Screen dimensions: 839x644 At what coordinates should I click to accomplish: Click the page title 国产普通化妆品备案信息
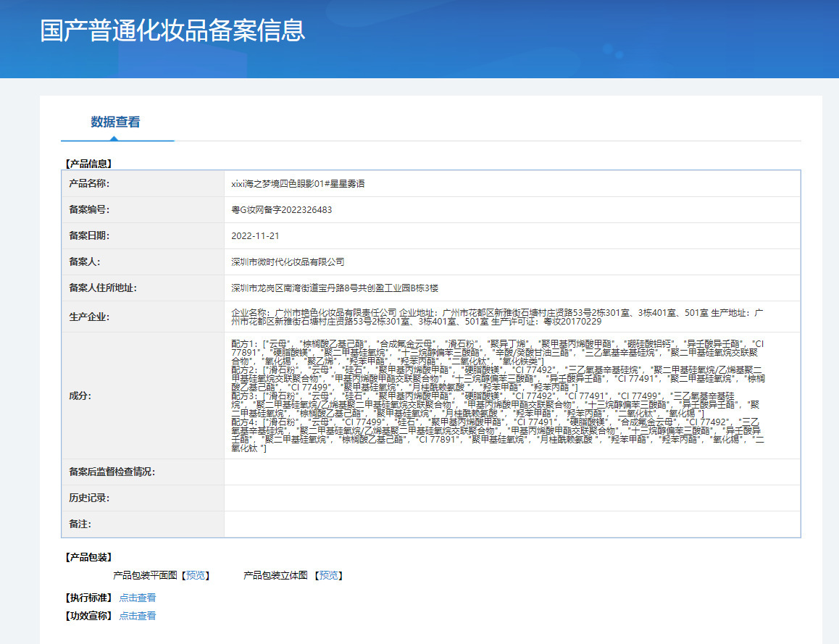pyautogui.click(x=172, y=30)
